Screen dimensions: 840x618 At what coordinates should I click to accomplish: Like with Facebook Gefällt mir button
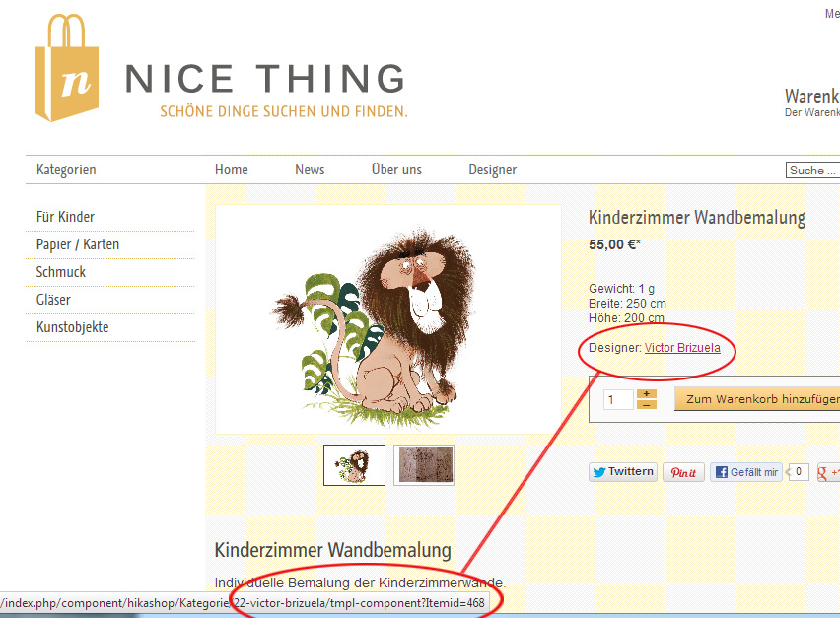746,472
